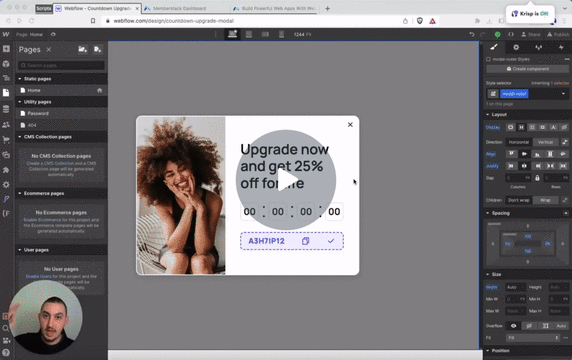Image resolution: width=572 pixels, height=360 pixels.
Task: Create a new page folder
Action: tap(83, 49)
